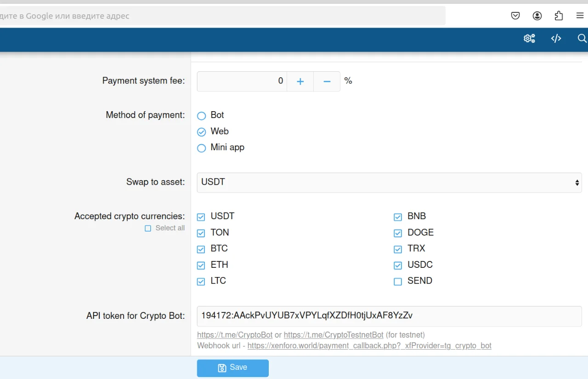This screenshot has height=379, width=588.
Task: Focus the browser address bar
Action: [x=220, y=16]
